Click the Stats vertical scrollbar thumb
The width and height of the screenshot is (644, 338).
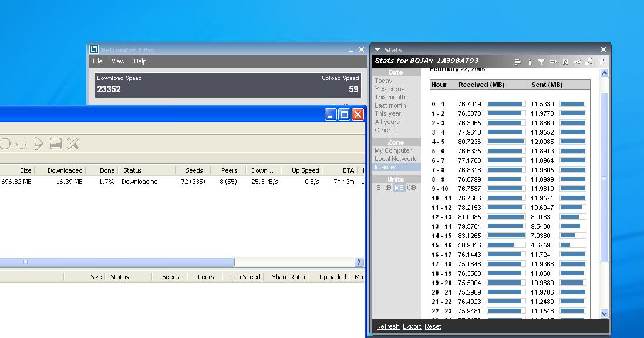(x=604, y=178)
